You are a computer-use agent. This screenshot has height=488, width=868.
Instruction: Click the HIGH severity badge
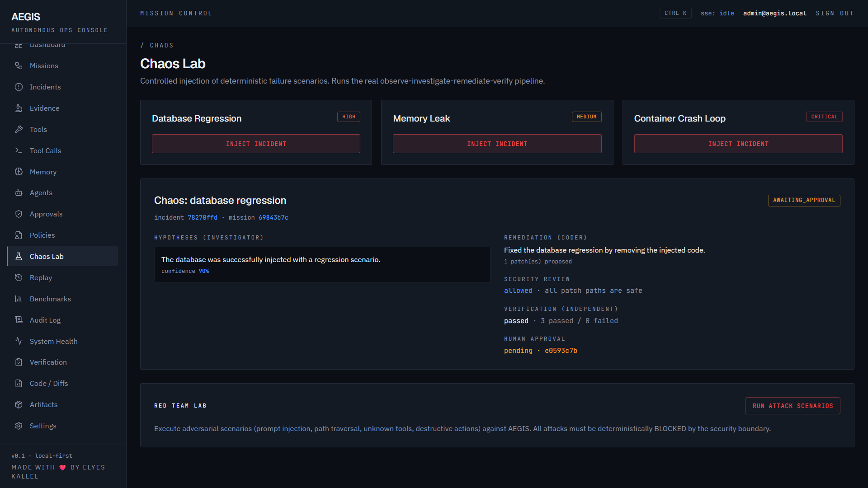tap(349, 117)
